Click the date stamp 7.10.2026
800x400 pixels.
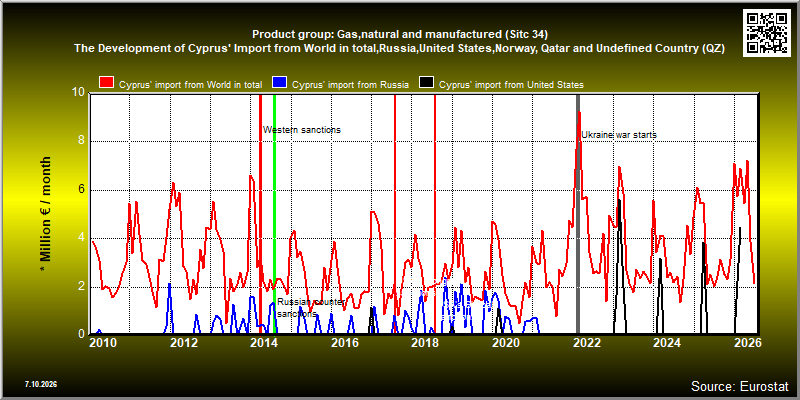click(40, 384)
